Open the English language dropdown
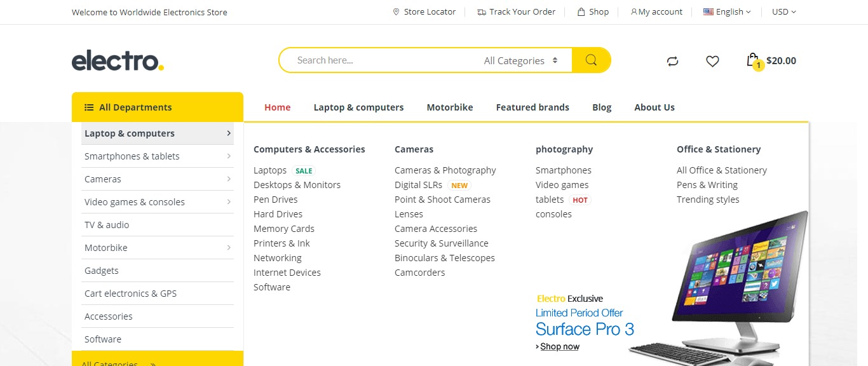868x366 pixels. 728,12
